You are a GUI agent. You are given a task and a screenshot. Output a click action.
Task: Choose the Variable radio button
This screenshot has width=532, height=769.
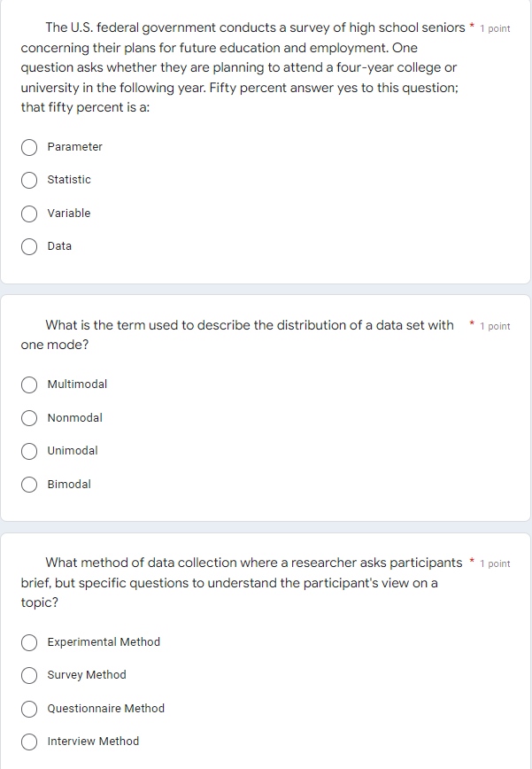pos(29,214)
